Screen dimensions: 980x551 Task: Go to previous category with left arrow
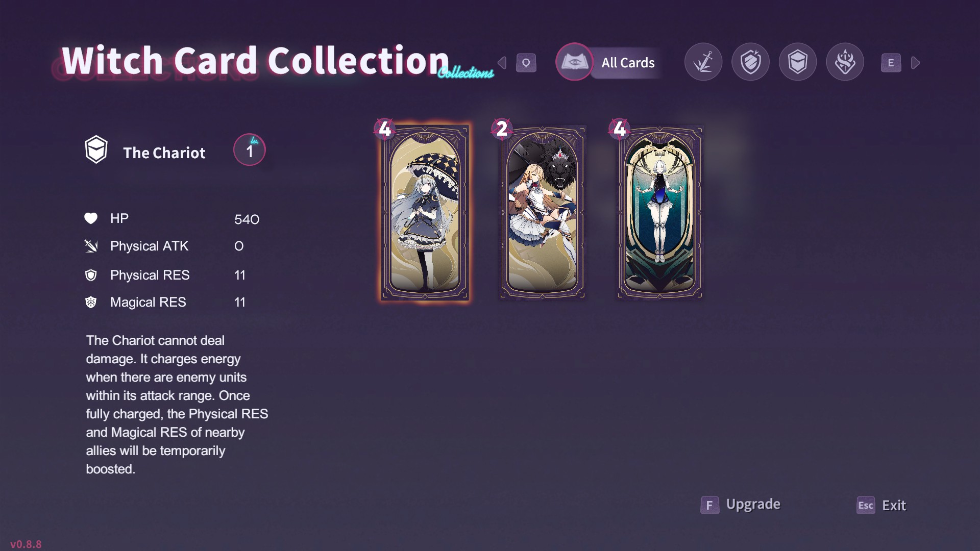click(x=502, y=63)
